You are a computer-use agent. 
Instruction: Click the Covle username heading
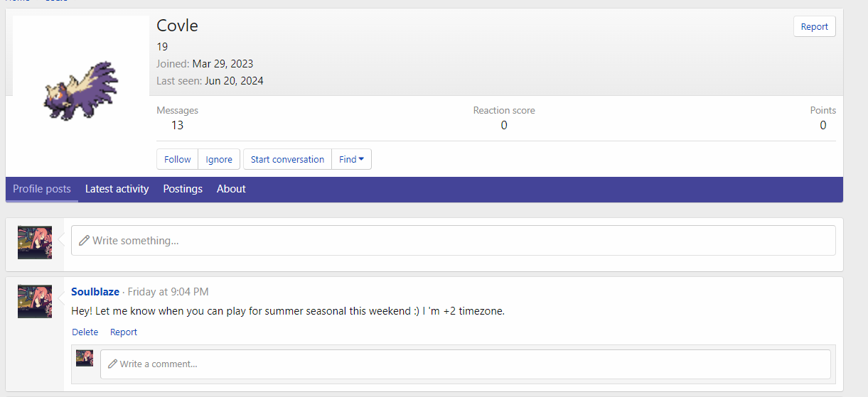pos(178,26)
